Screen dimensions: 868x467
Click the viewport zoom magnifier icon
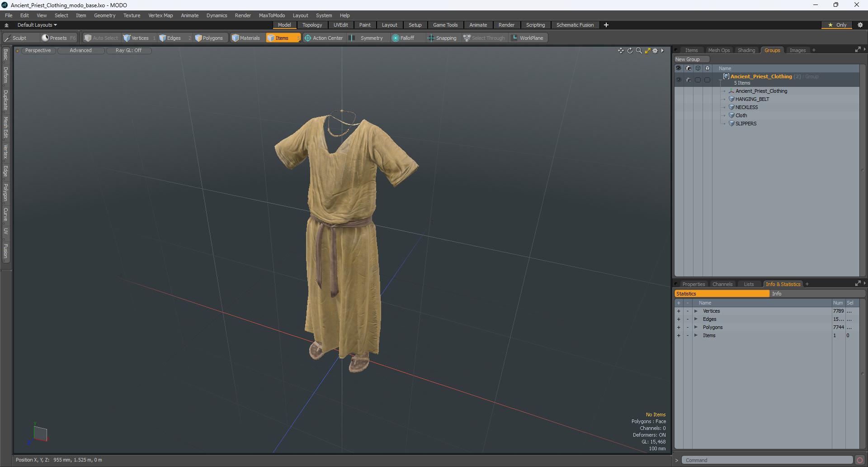pyautogui.click(x=639, y=51)
